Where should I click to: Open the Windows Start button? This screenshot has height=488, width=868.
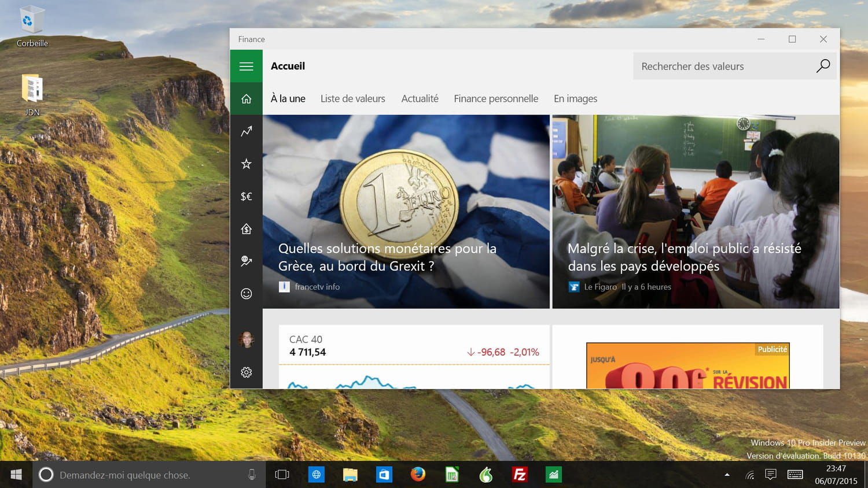point(16,475)
